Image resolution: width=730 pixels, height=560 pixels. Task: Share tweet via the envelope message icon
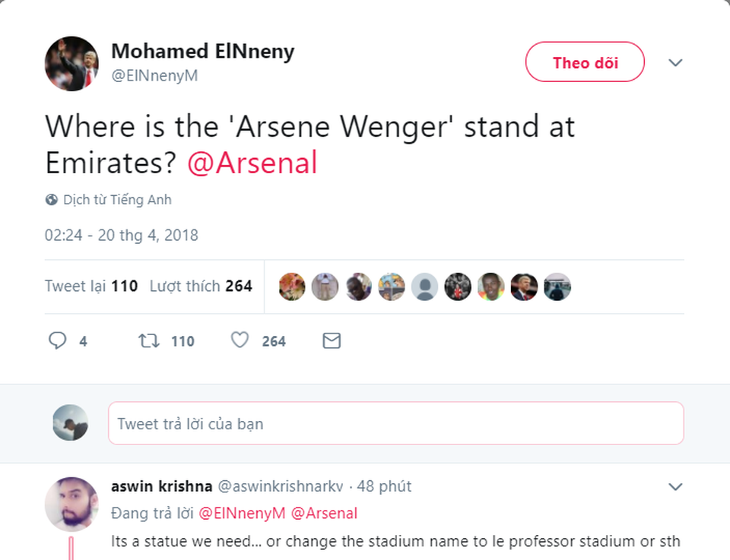pyautogui.click(x=331, y=340)
